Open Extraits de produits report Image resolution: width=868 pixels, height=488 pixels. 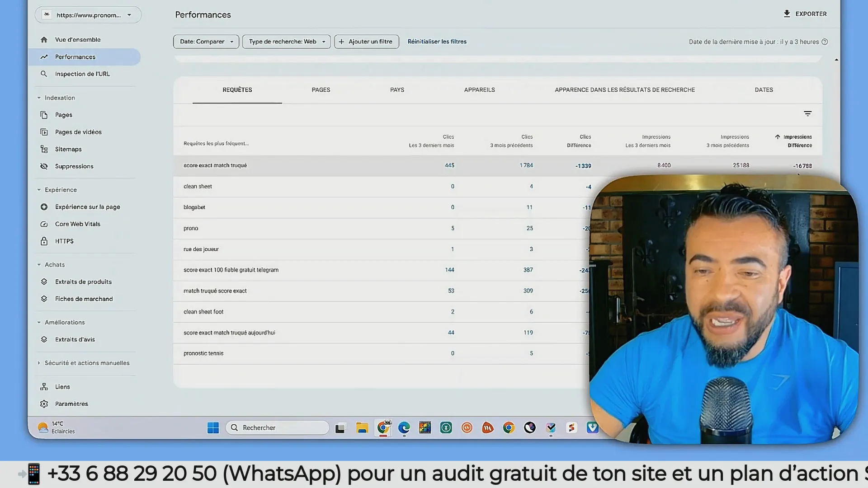tap(83, 282)
